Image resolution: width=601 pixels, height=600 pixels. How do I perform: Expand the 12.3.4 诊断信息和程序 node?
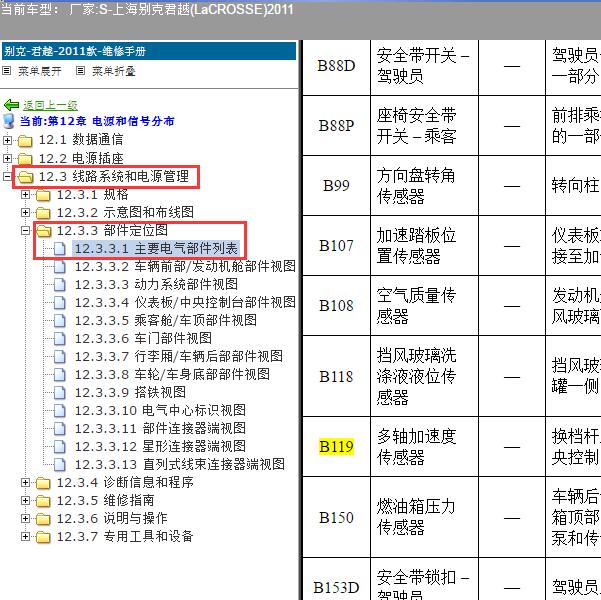coord(25,482)
